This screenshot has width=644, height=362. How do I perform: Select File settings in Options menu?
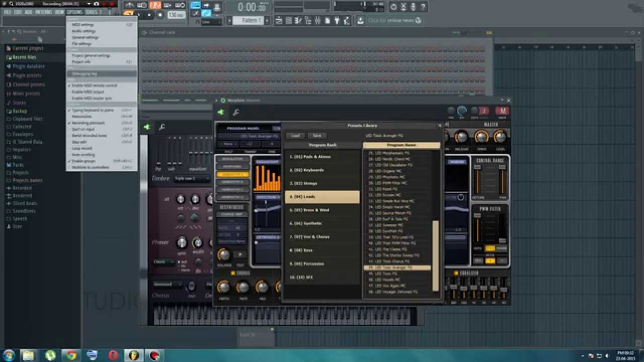pos(102,44)
